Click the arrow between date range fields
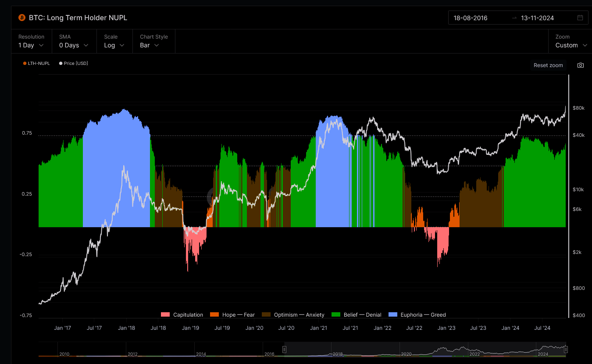This screenshot has width=592, height=364. coord(514,18)
